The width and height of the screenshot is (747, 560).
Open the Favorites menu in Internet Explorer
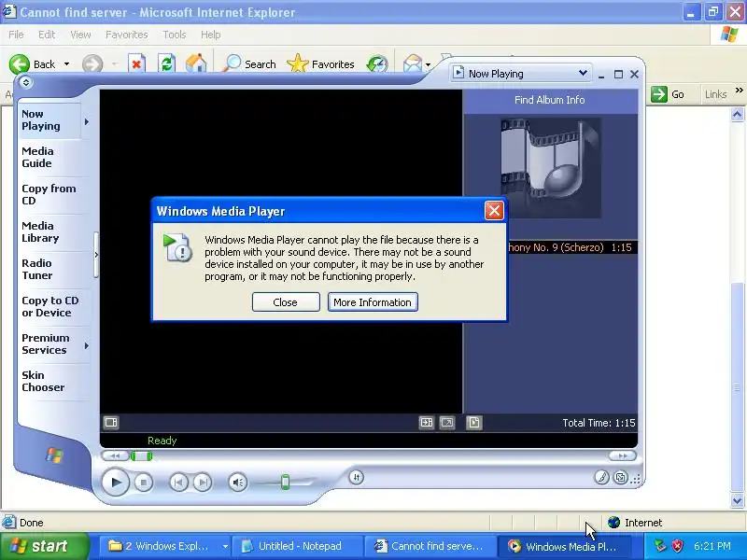click(x=127, y=35)
